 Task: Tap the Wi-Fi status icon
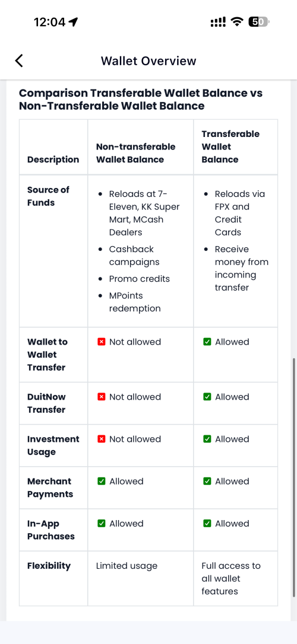pyautogui.click(x=237, y=22)
